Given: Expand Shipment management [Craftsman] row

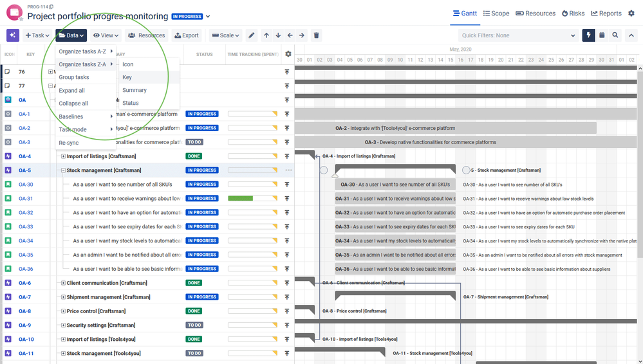Looking at the screenshot, I should [x=63, y=296].
